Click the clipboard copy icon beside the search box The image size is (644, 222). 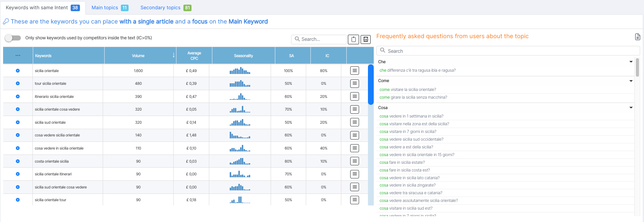(353, 39)
